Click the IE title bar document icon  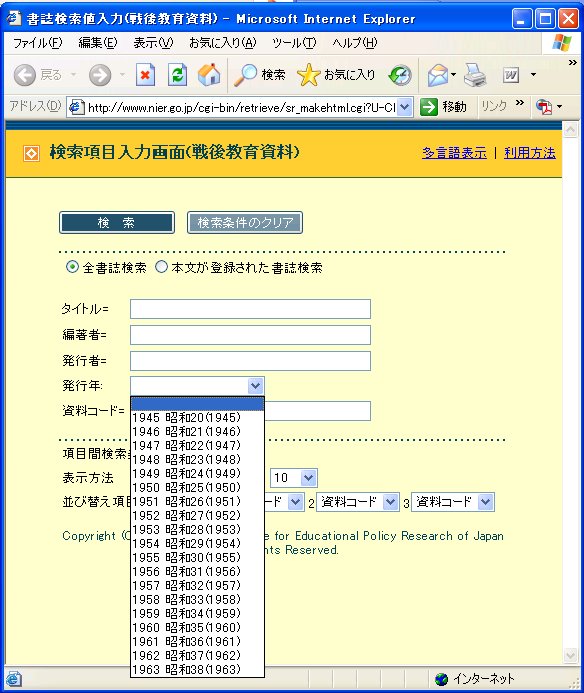14,18
